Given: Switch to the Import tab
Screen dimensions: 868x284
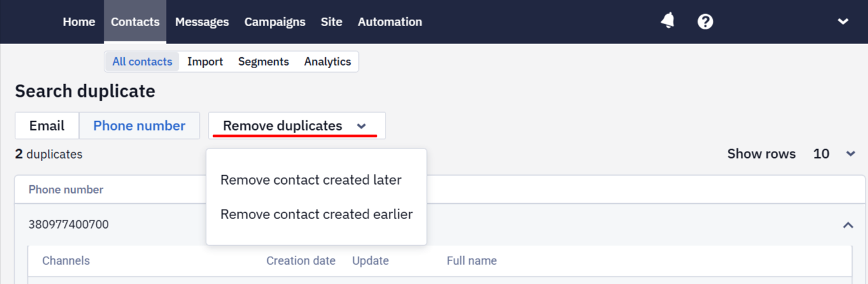Looking at the screenshot, I should point(205,62).
